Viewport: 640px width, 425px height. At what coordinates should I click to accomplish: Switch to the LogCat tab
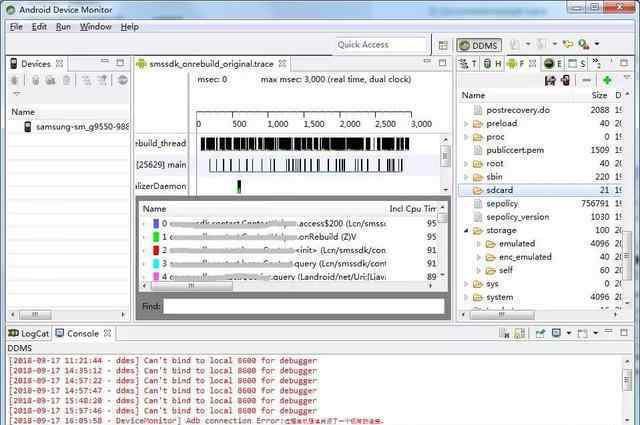(29, 334)
